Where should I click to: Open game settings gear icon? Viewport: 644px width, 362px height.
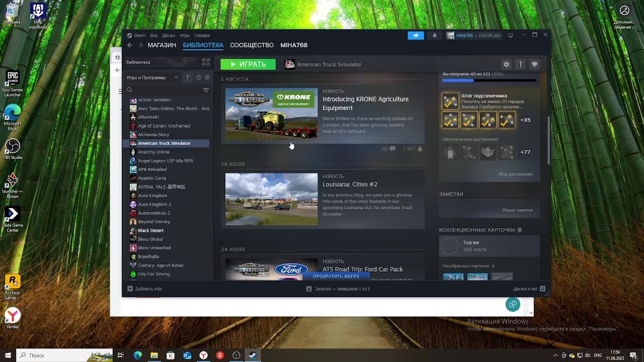point(507,64)
